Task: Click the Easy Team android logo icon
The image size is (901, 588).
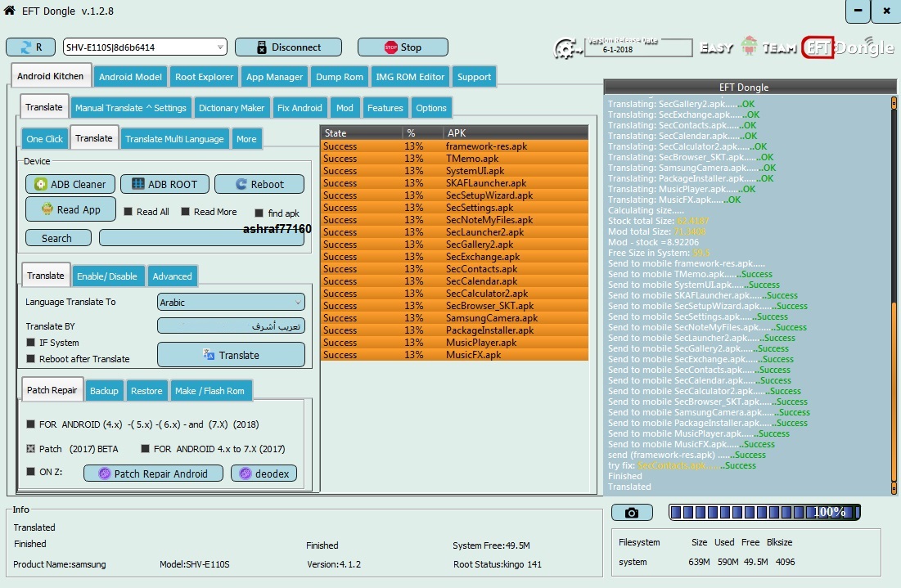Action: [749, 46]
